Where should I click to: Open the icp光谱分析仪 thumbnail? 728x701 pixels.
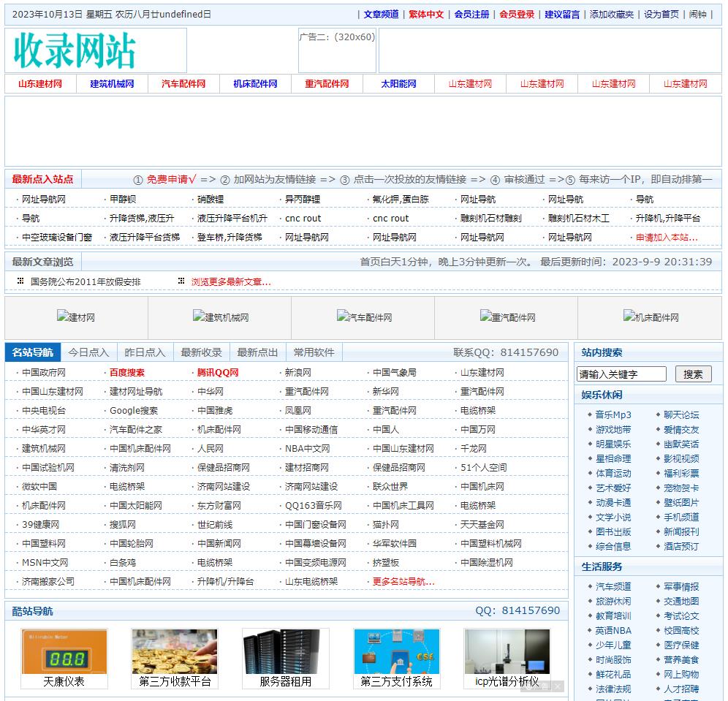coord(507,651)
